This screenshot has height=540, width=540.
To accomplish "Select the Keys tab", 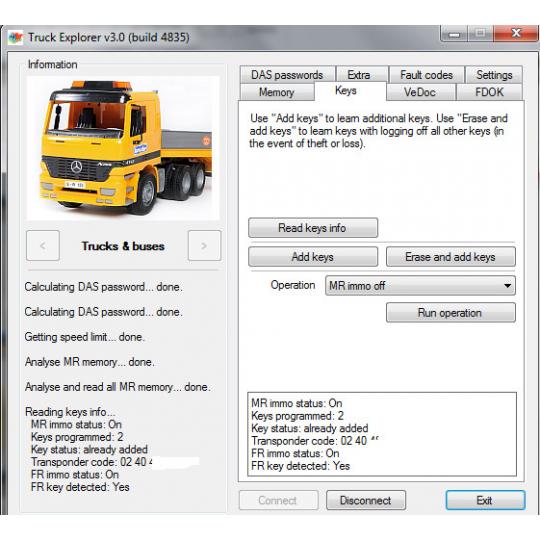I will coord(346,91).
